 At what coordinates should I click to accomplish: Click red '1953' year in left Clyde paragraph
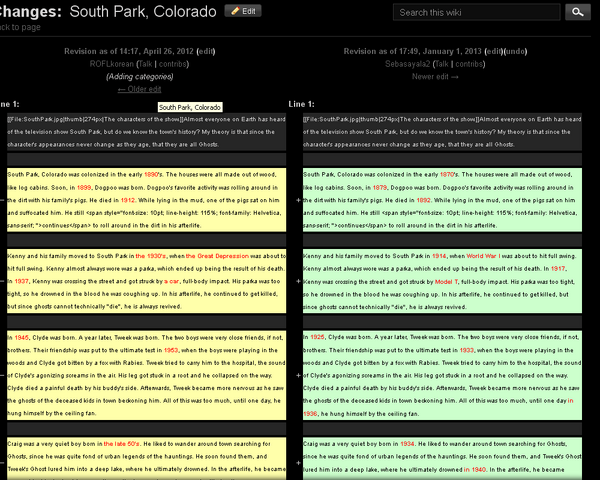[x=171, y=350]
